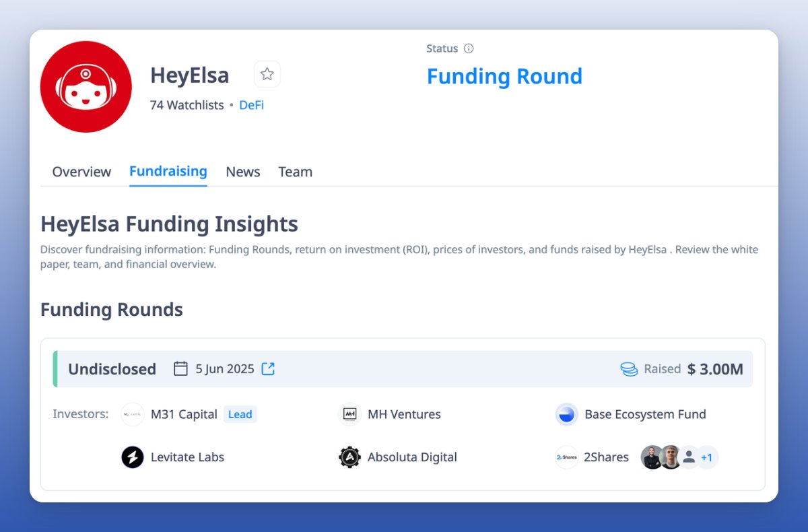Screen dimensions: 808x532
Task: Open the MH Ventures investor link
Action: click(404, 414)
